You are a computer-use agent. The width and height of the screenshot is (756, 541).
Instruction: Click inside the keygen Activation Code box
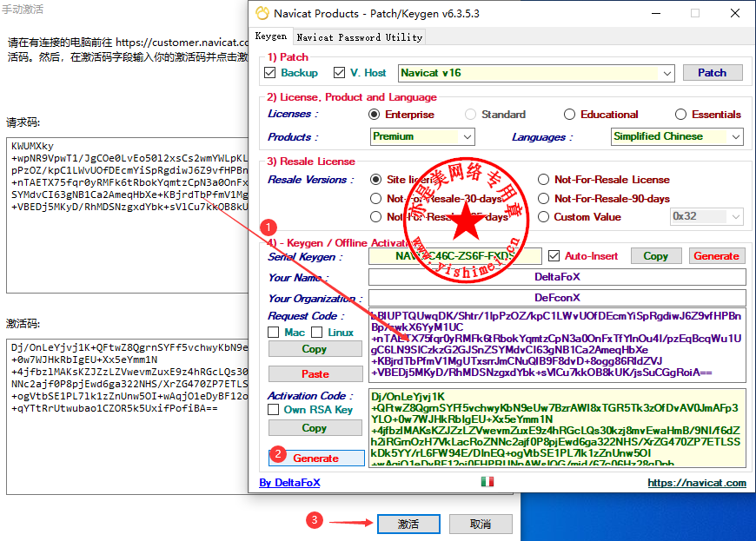pyautogui.click(x=557, y=428)
